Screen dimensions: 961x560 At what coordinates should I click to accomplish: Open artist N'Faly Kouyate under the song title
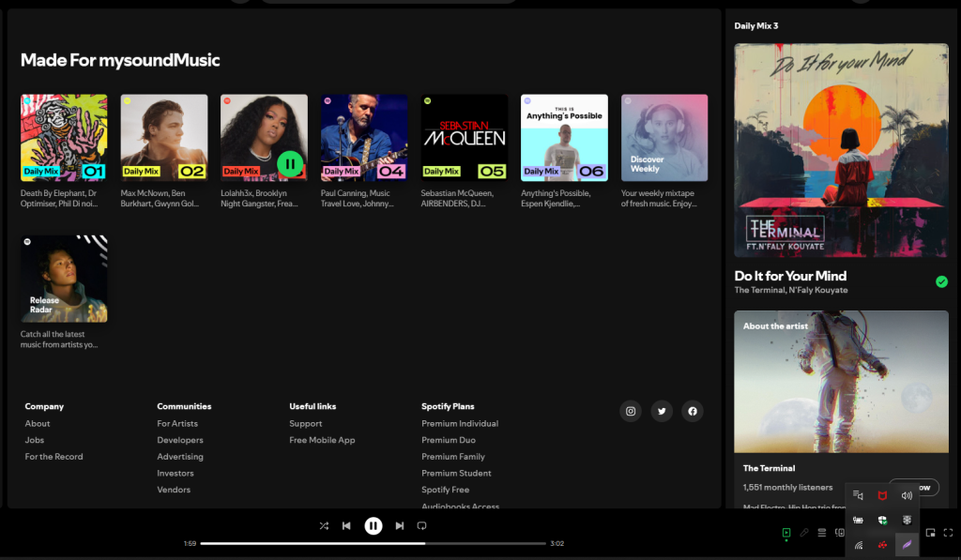point(818,290)
